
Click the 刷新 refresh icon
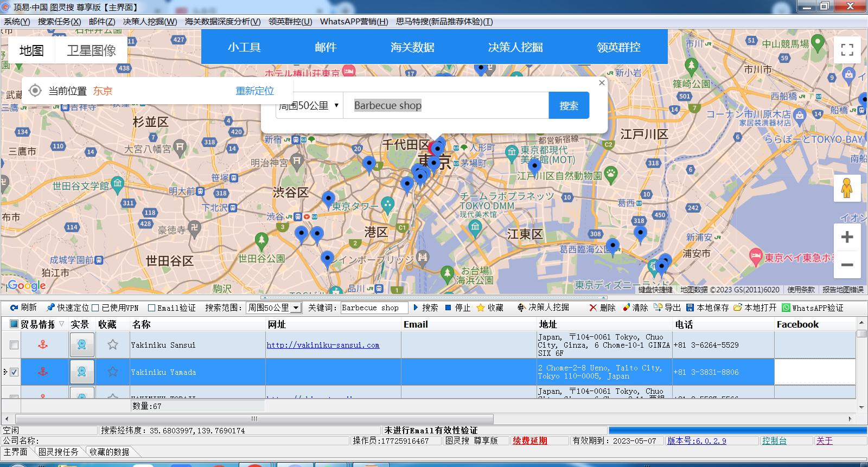coord(14,308)
